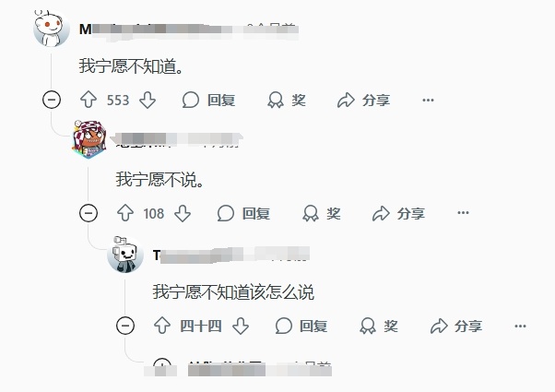
Task: Give an award to the 553-vote comment
Action: 287,100
